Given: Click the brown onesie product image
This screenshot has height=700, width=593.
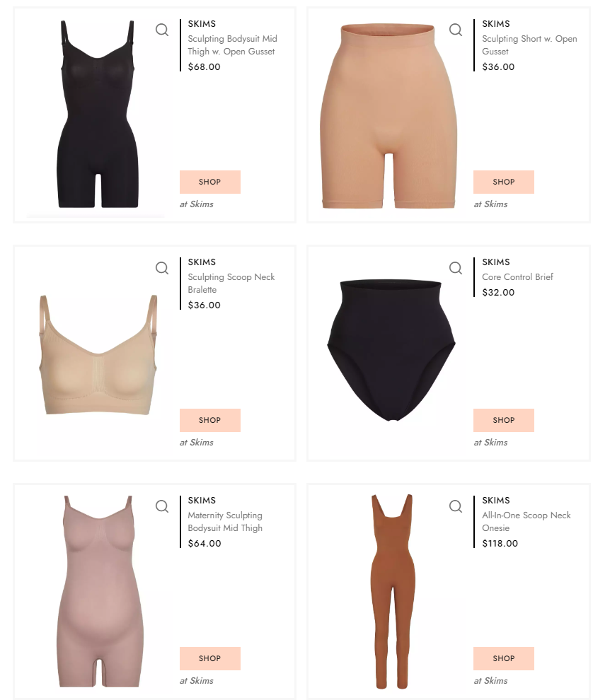Looking at the screenshot, I should point(393,591).
